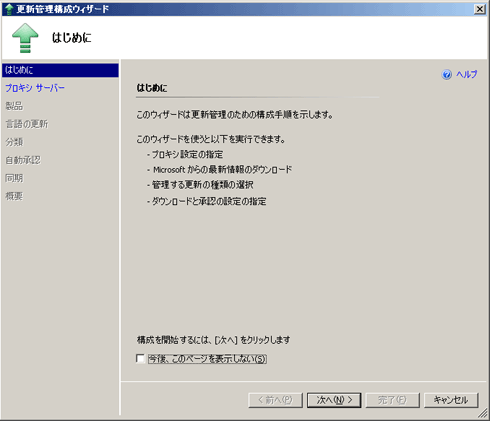Viewport: 490px width, 421px height.
Task: Click the 次へ(N) > button
Action: (x=334, y=400)
